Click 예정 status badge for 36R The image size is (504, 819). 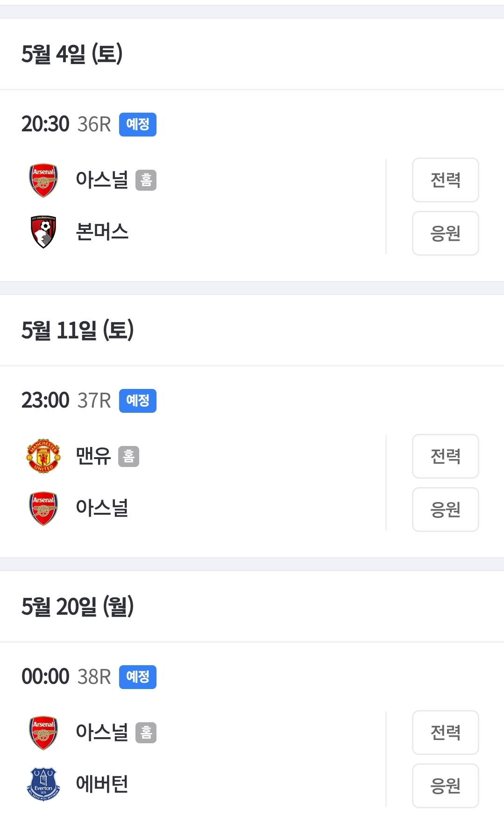(137, 125)
